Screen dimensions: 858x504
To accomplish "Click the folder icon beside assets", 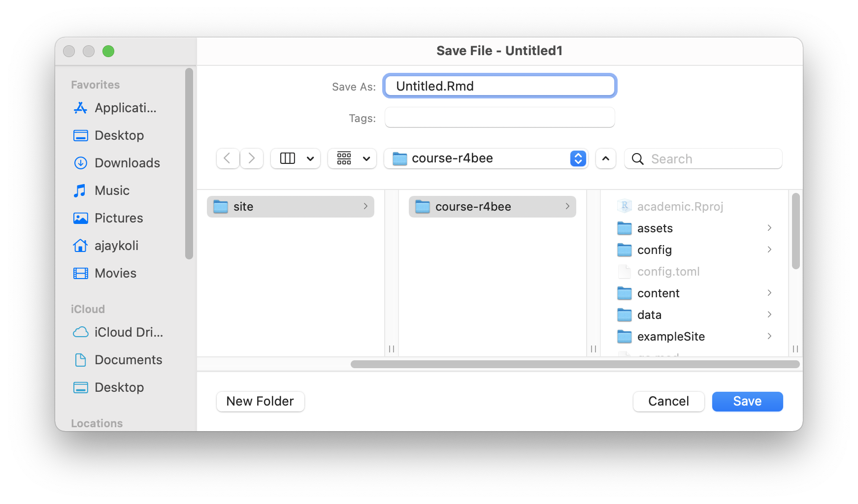I will pos(625,228).
